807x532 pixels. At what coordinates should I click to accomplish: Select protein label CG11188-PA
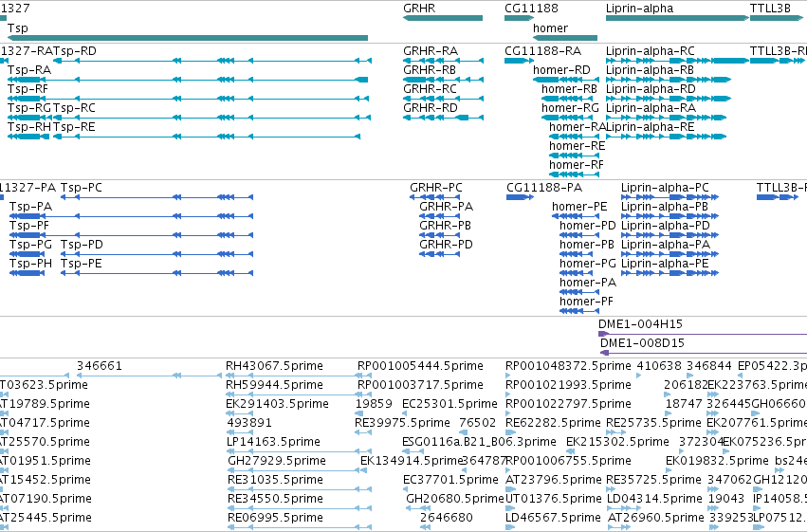[x=544, y=188]
